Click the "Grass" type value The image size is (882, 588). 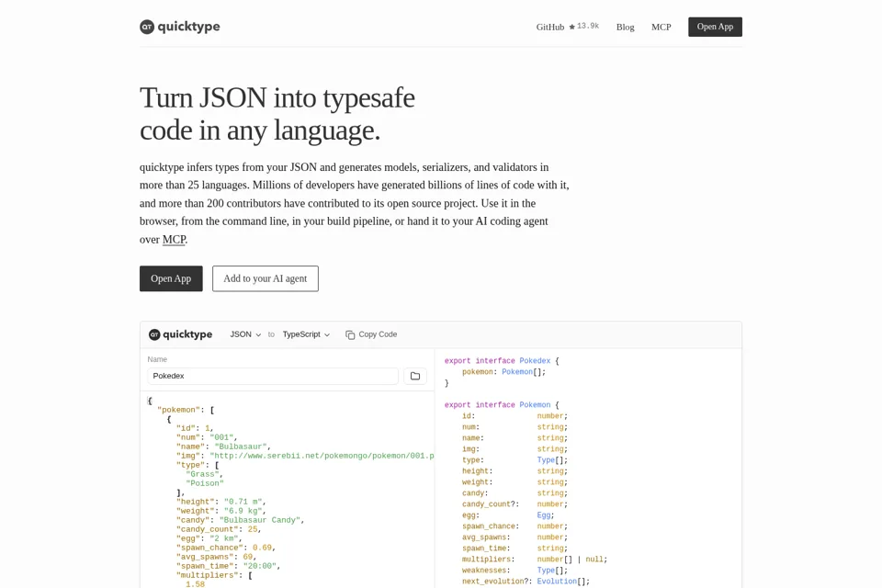point(202,474)
